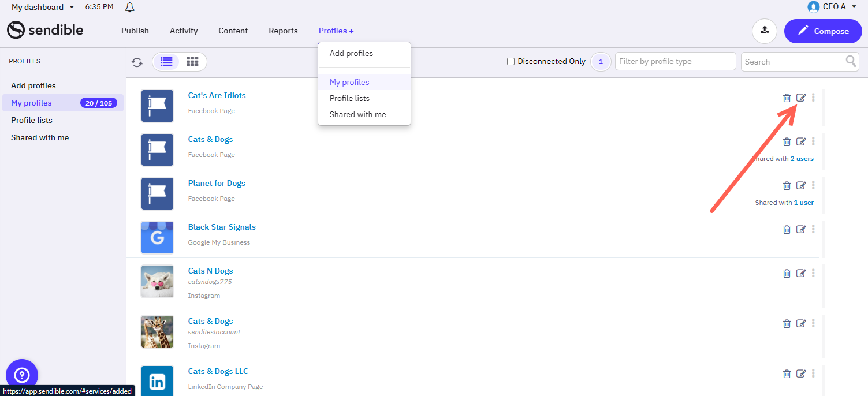The image size is (868, 396).
Task: Open the Cats & Dogs LLC profile name
Action: point(218,371)
